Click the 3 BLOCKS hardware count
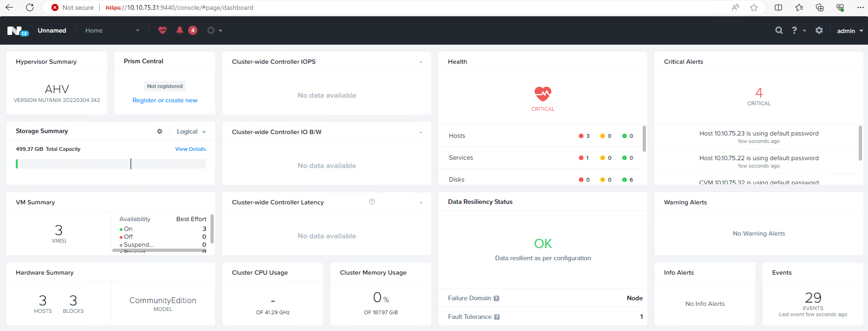The width and height of the screenshot is (868, 331). point(73,304)
